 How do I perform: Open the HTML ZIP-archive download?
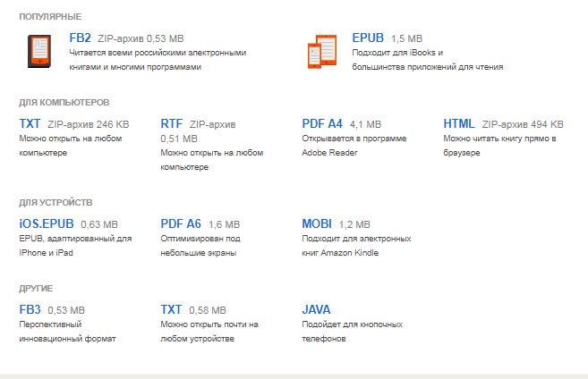click(x=459, y=123)
